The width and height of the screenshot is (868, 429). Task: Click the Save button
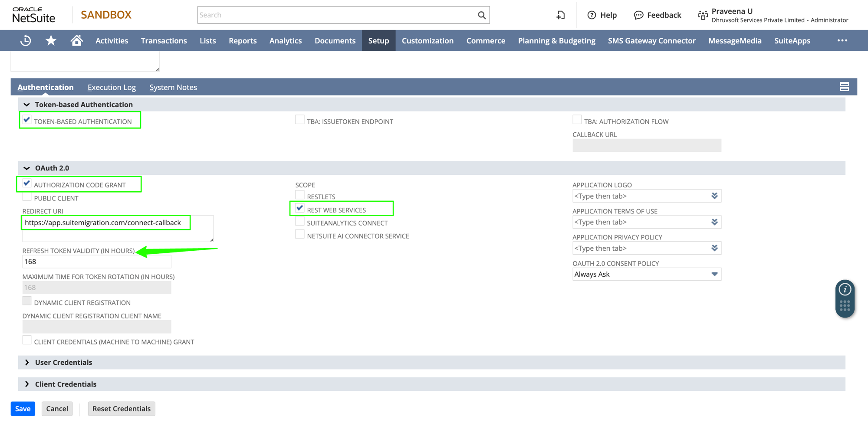23,409
